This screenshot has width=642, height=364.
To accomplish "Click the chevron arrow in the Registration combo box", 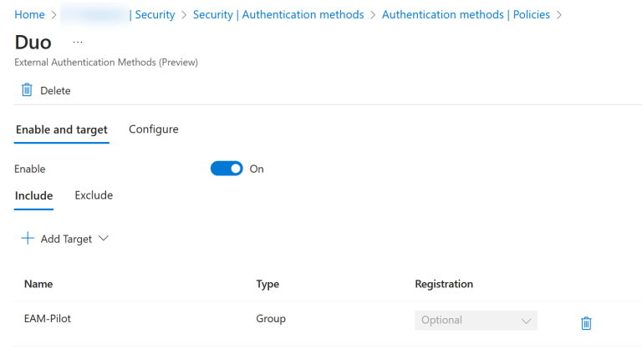I will (526, 321).
